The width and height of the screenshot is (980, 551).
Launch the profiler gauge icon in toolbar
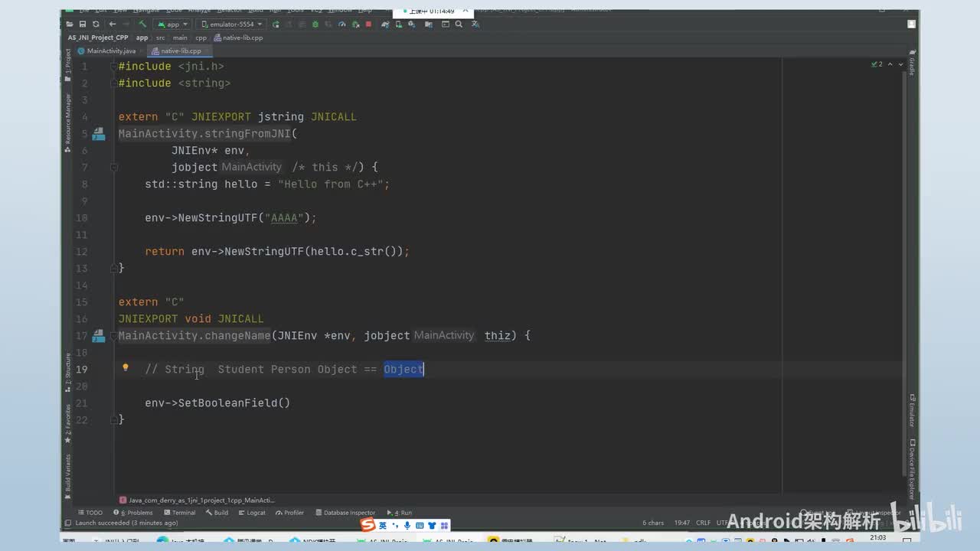342,24
